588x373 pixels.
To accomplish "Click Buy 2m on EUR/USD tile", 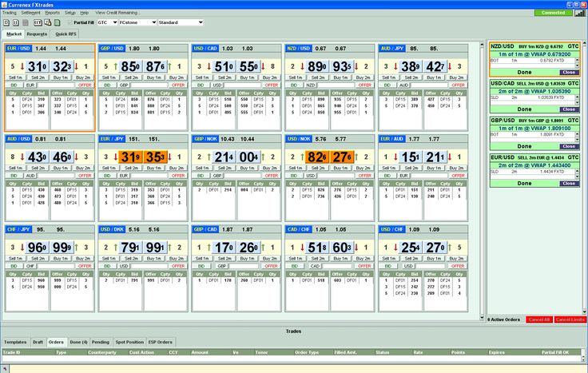I will (x=83, y=77).
